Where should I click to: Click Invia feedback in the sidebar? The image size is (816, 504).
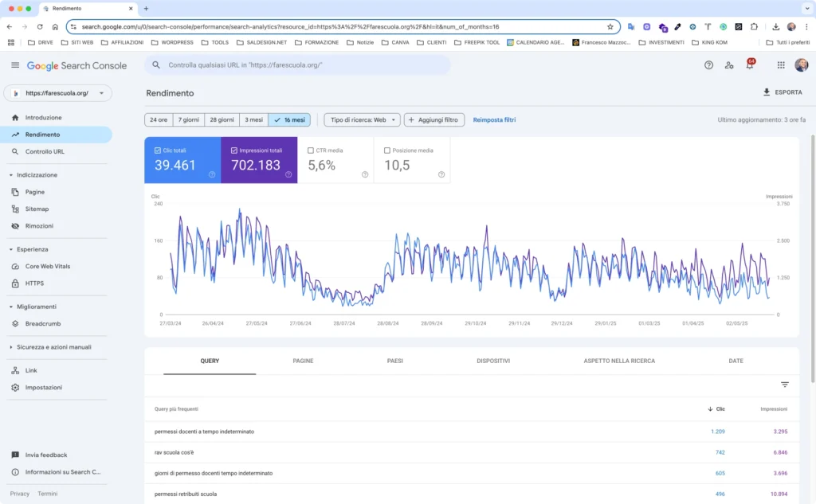pyautogui.click(x=57, y=455)
